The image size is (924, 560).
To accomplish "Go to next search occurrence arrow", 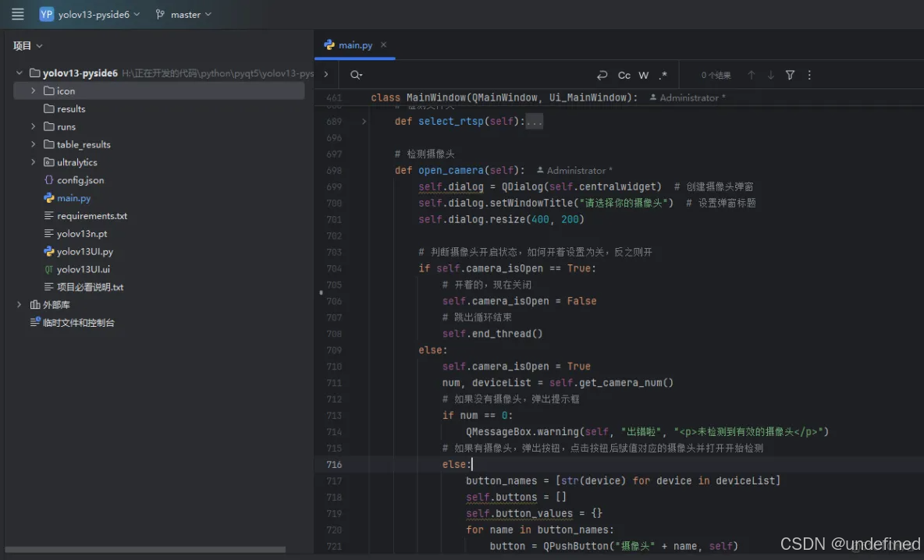I will [770, 75].
